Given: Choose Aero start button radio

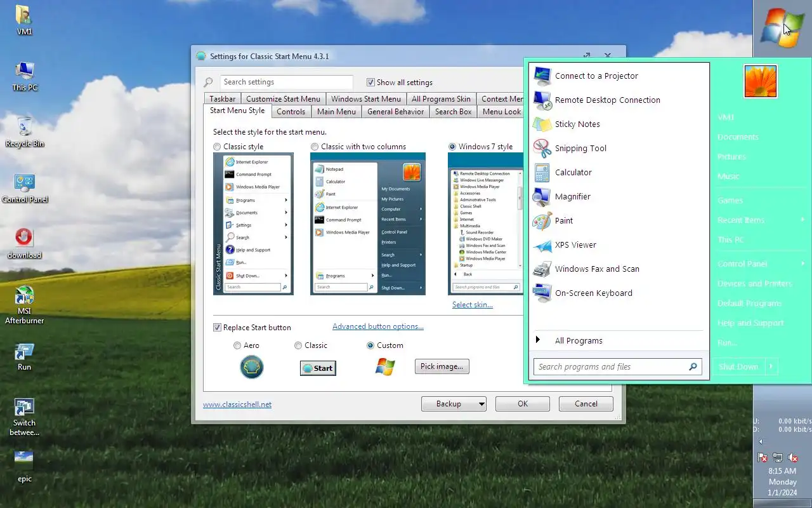Looking at the screenshot, I should pos(237,345).
